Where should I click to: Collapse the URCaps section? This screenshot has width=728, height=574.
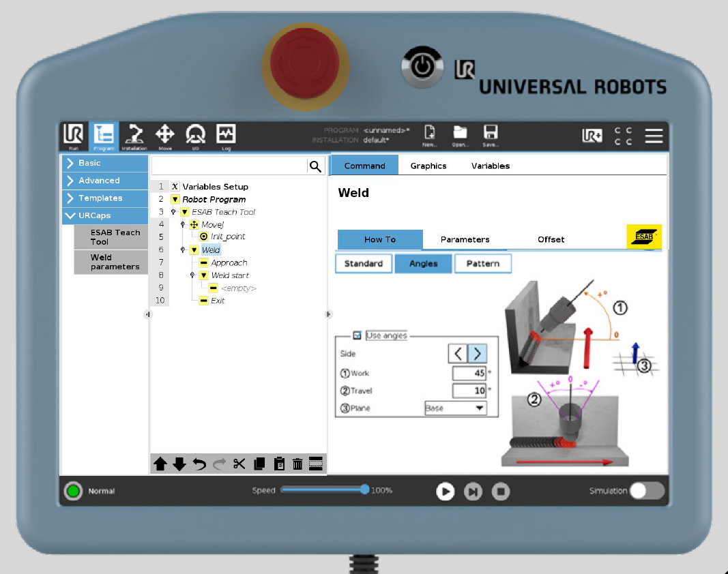105,216
